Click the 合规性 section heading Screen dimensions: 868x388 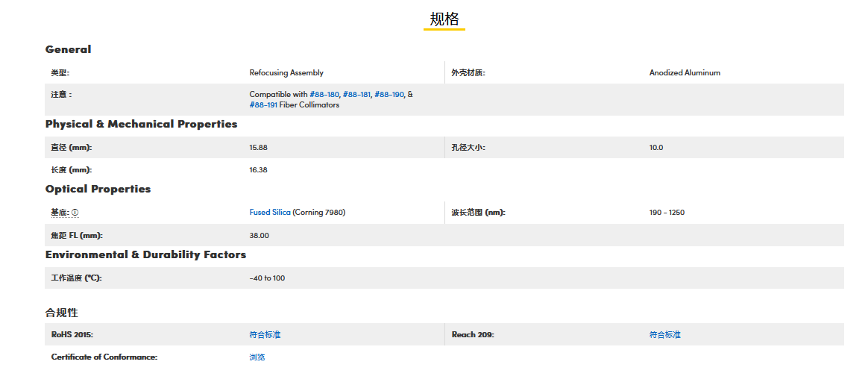click(61, 313)
